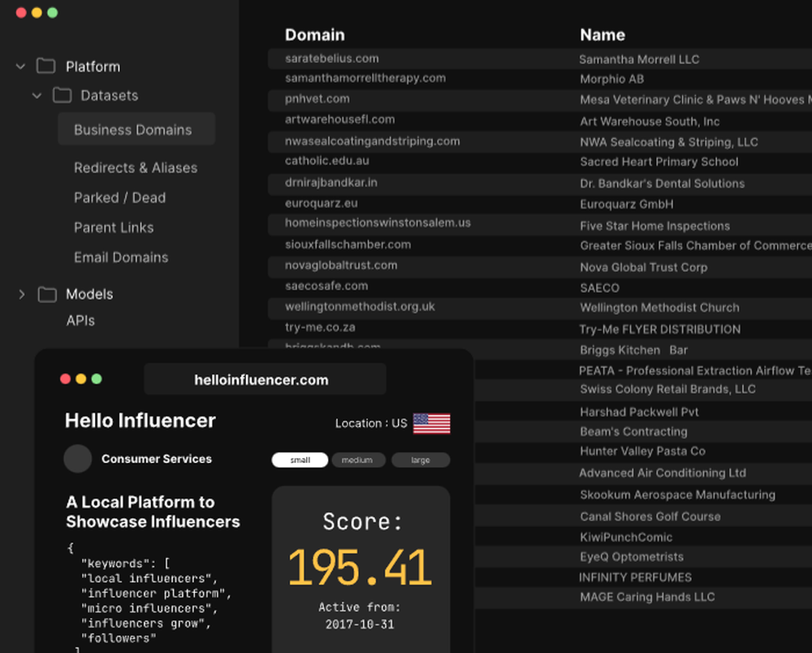Image resolution: width=812 pixels, height=653 pixels.
Task: Click the SAECO name cell
Action: tap(600, 288)
